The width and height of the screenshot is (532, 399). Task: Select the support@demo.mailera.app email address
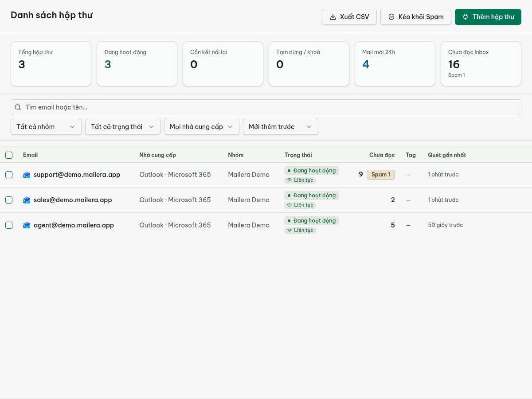click(77, 175)
